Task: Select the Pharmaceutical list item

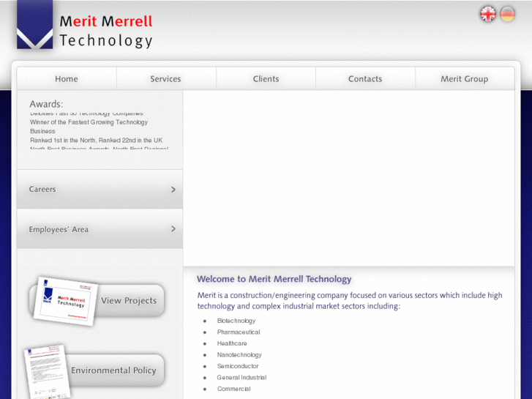Action: (x=239, y=332)
